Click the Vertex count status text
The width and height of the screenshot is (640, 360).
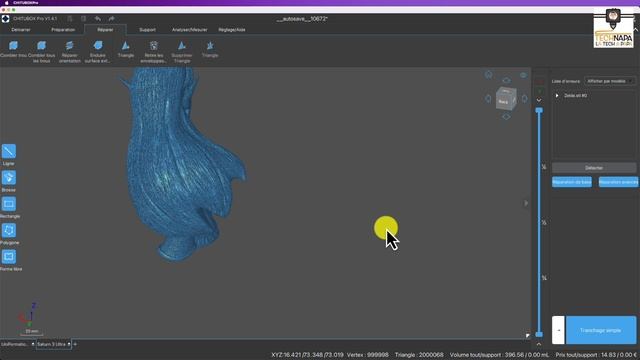[x=367, y=355]
